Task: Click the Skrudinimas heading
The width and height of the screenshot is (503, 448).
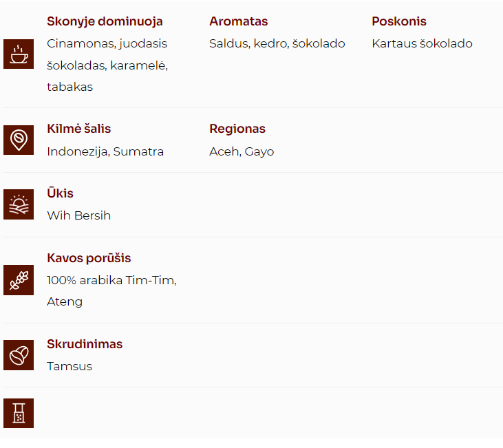Action: (x=85, y=344)
